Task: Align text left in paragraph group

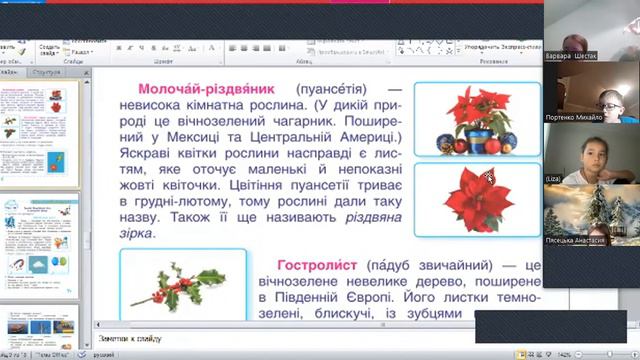Action: (x=233, y=48)
